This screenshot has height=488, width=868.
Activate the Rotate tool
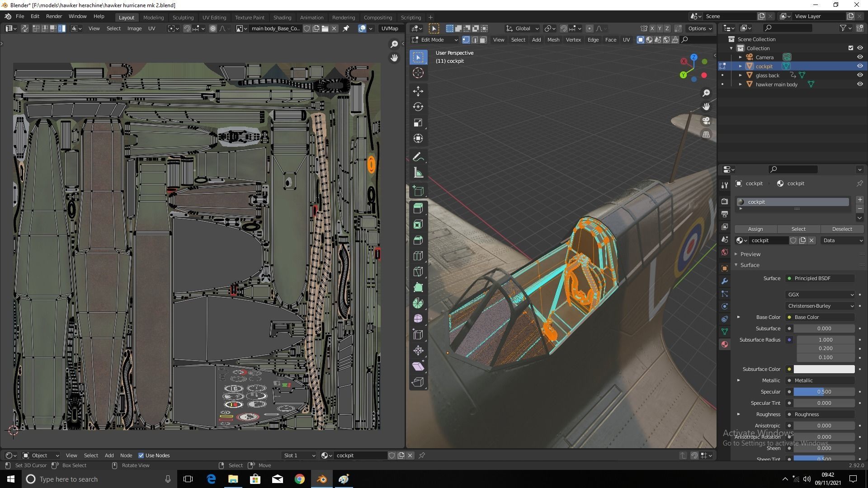tap(418, 107)
